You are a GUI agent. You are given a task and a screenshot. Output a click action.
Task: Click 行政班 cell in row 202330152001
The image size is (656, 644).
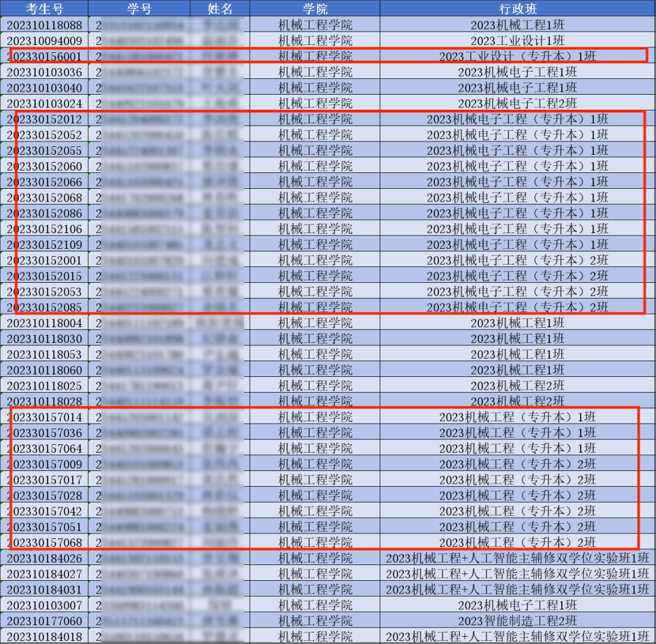518,260
